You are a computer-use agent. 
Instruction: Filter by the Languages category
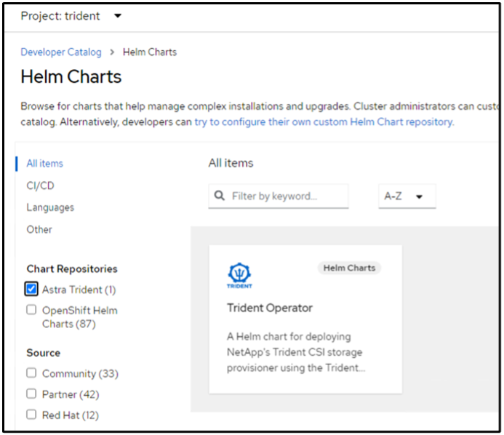click(50, 207)
